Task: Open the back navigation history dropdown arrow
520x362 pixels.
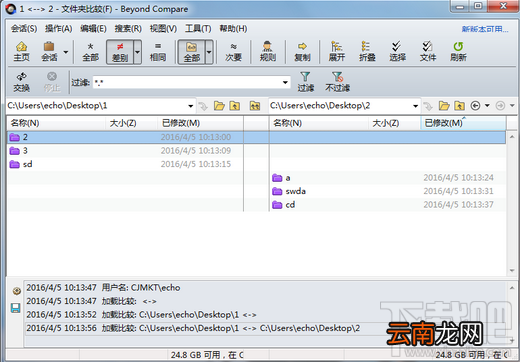Action: tap(487, 106)
